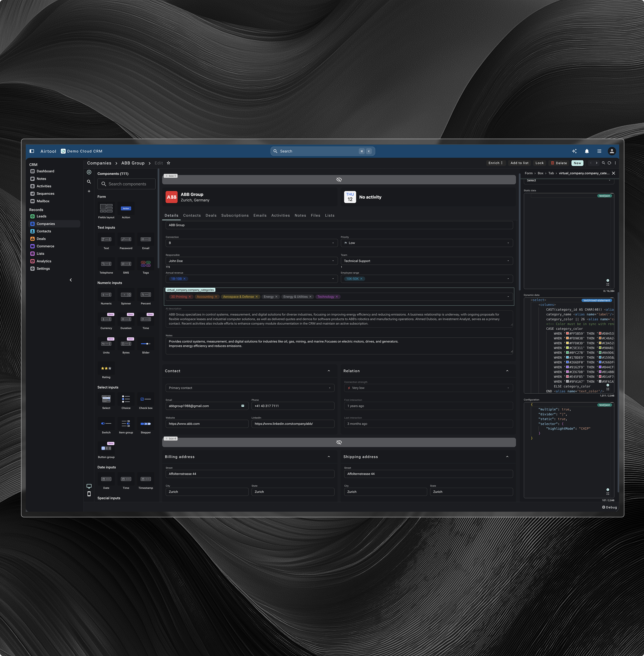Select the Tags component

[146, 264]
